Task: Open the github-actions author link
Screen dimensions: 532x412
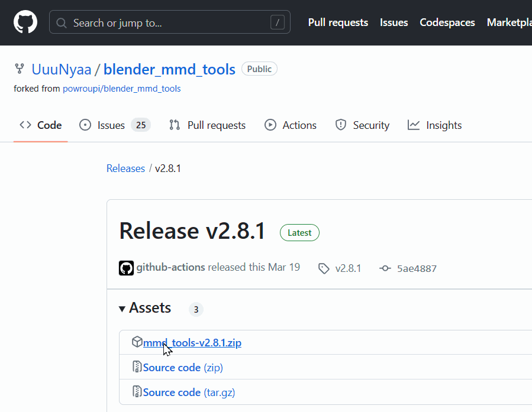Action: click(170, 267)
